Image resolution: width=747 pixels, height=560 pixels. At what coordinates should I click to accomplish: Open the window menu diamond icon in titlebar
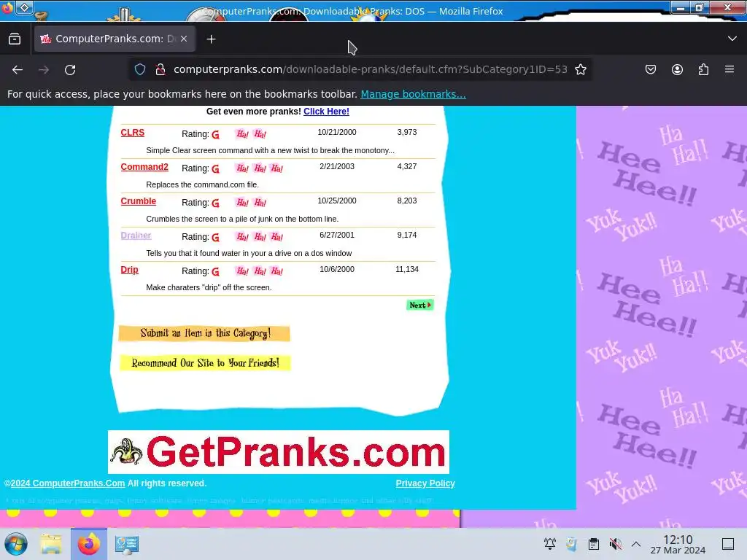24,7
